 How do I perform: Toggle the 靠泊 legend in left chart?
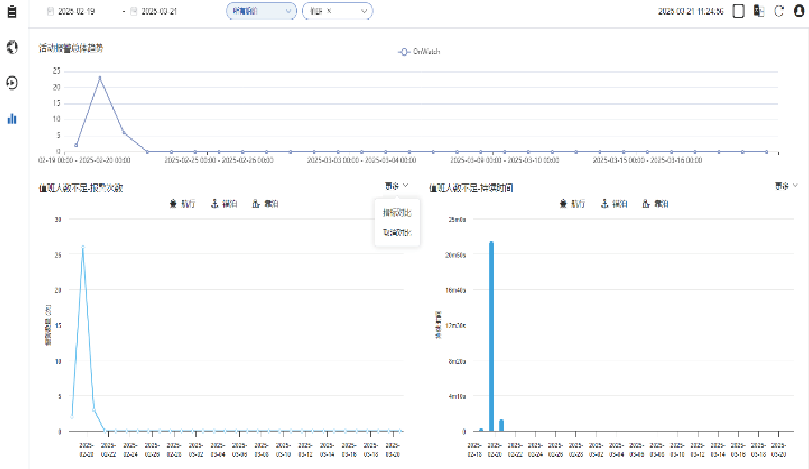265,203
